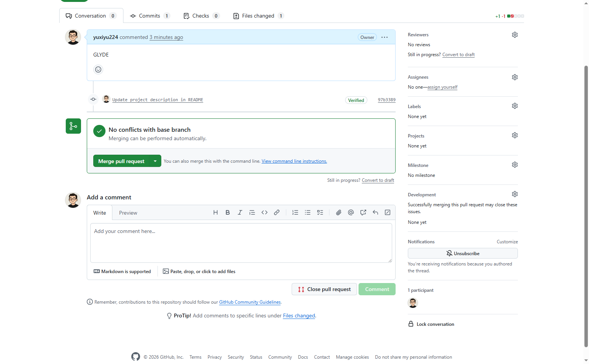Expand merge method dropdown arrow
Image resolution: width=589 pixels, height=364 pixels.
(x=155, y=161)
